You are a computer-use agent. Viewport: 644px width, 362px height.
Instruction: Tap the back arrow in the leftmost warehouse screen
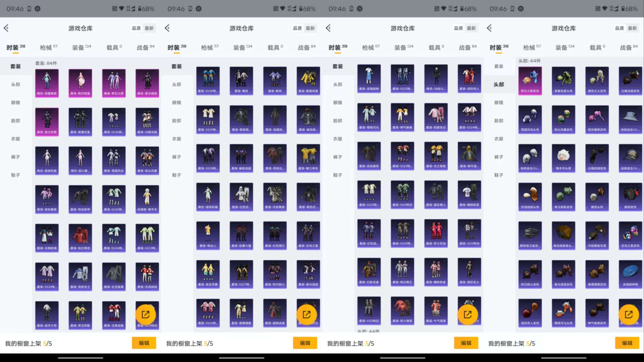tap(6, 28)
